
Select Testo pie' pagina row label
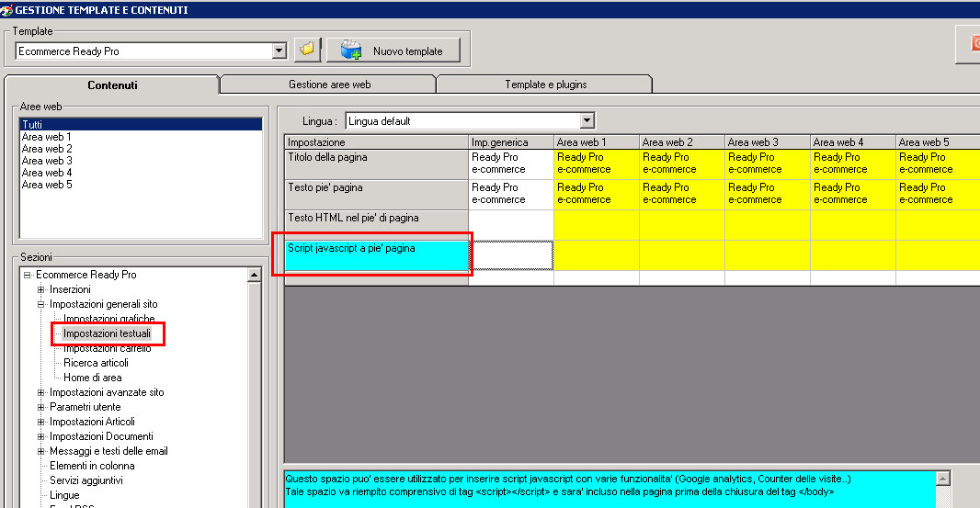click(x=376, y=195)
